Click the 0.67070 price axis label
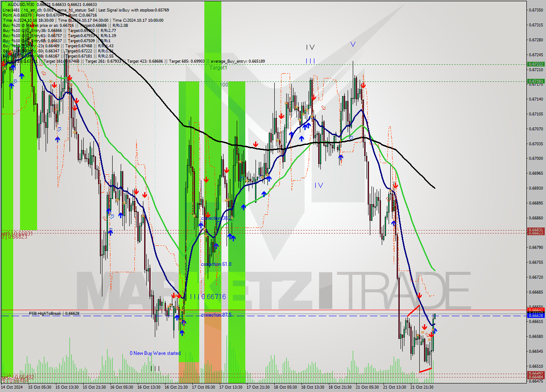 click(x=536, y=129)
